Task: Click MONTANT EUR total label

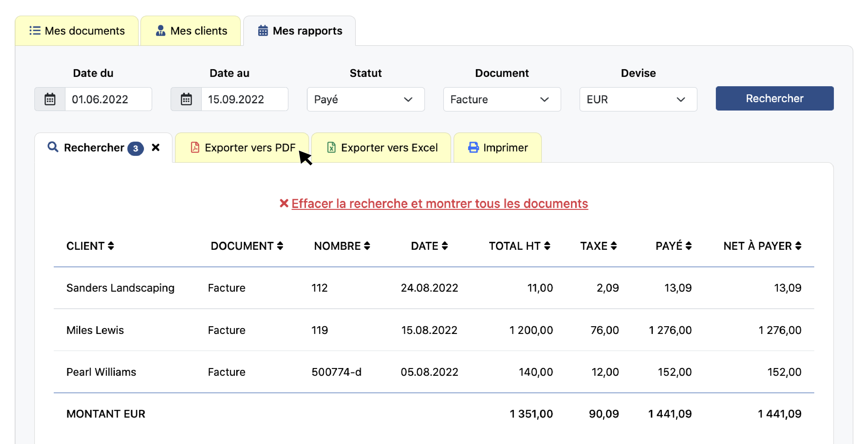Action: 106,414
